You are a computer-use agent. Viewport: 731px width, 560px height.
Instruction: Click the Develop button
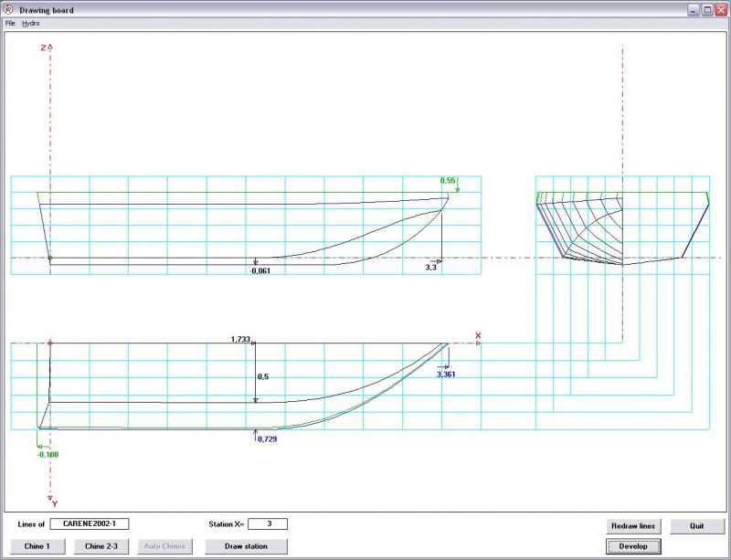[x=633, y=546]
